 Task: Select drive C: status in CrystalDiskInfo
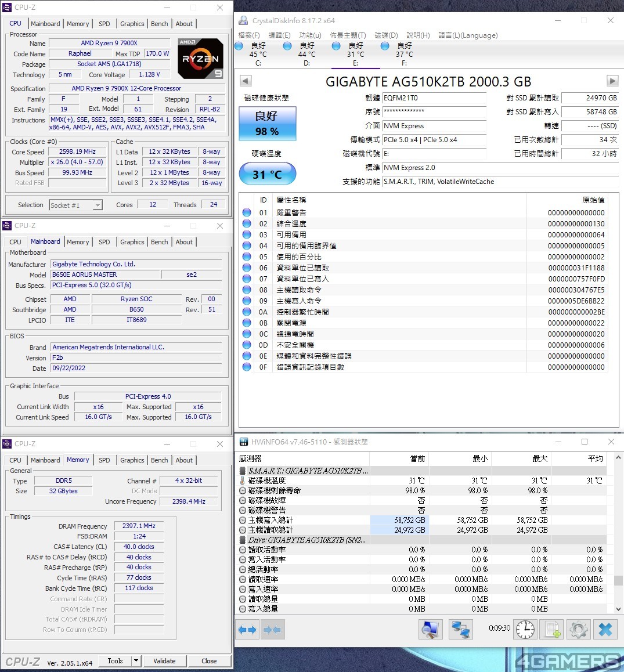coord(258,54)
